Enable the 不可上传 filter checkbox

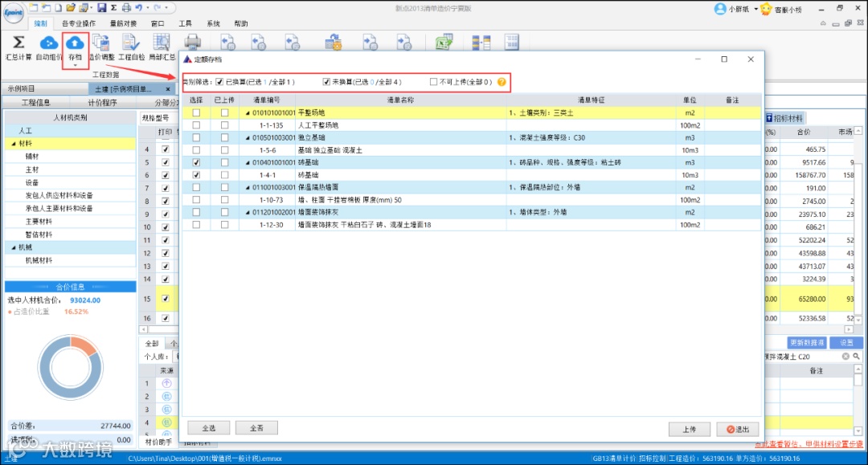tap(433, 82)
